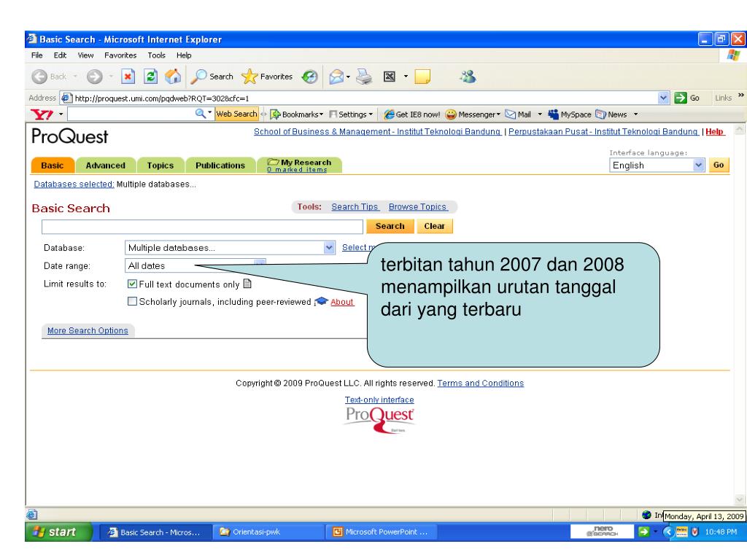
Task: Switch to the Topics tab
Action: (x=160, y=166)
